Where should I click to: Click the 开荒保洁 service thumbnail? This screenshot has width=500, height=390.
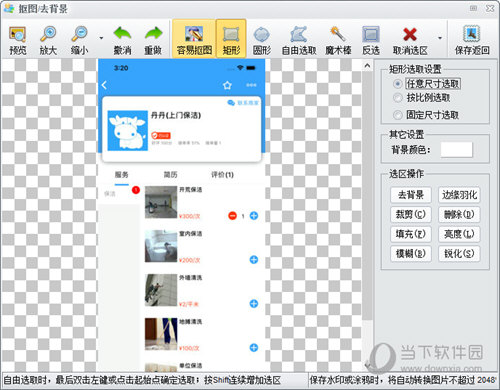tap(161, 202)
